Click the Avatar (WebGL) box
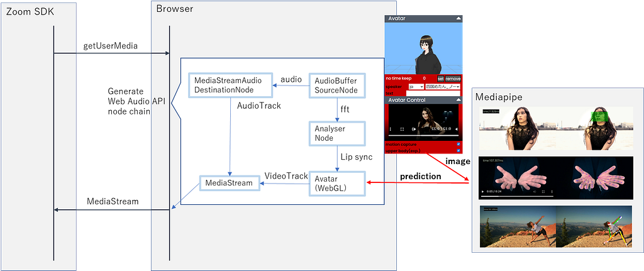Image resolution: width=644 pixels, height=271 pixels. coord(337,184)
